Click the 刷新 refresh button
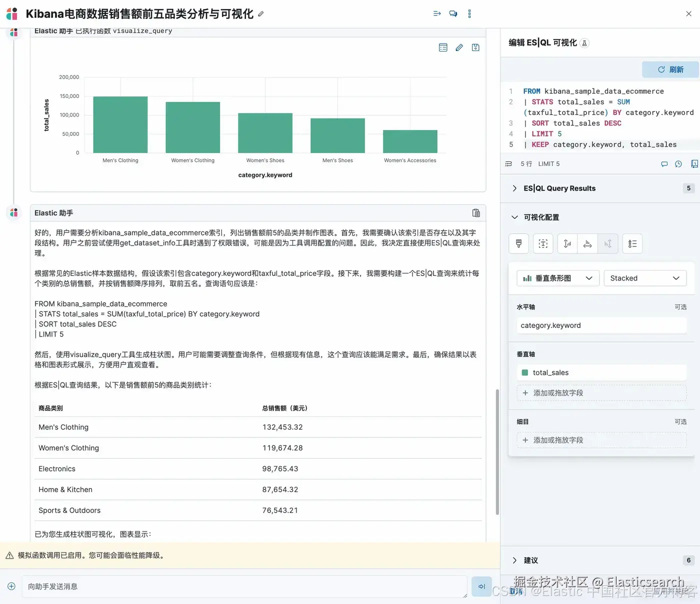Viewport: 700px width, 604px height. (670, 69)
